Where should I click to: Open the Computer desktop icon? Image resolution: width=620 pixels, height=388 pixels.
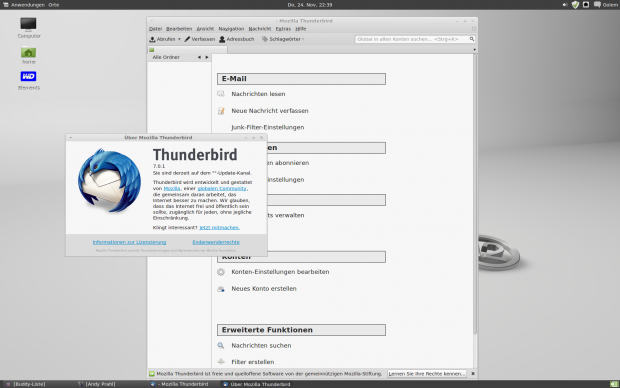click(28, 25)
